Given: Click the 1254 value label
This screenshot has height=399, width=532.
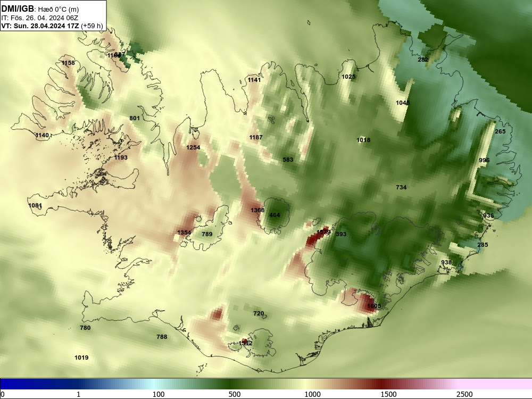Looking at the screenshot, I should (193, 147).
